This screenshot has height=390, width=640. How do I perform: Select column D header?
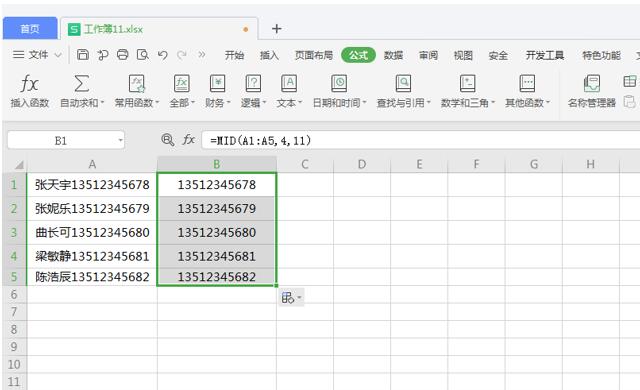pos(362,164)
